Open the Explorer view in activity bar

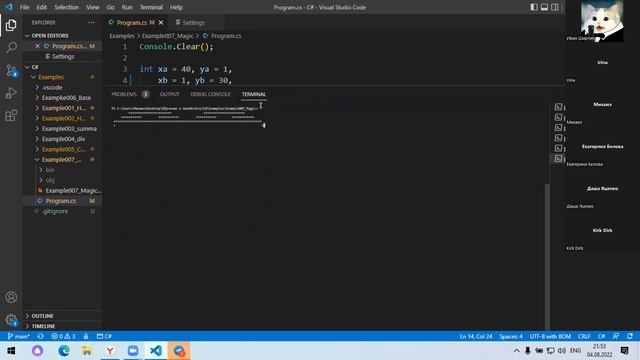(11, 25)
